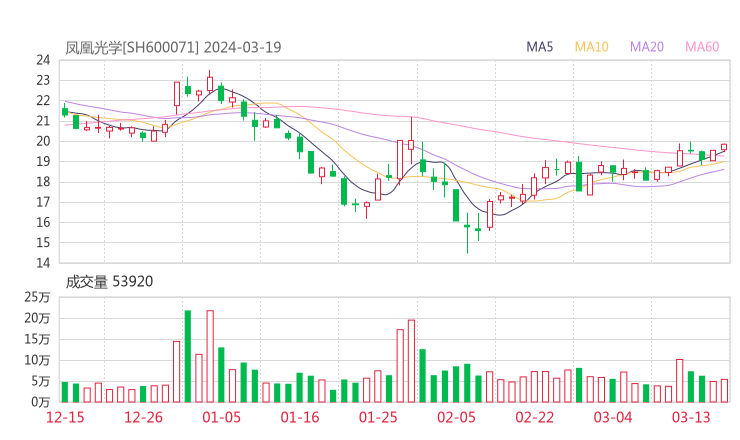Click the 01-25 date axis label

(x=378, y=417)
